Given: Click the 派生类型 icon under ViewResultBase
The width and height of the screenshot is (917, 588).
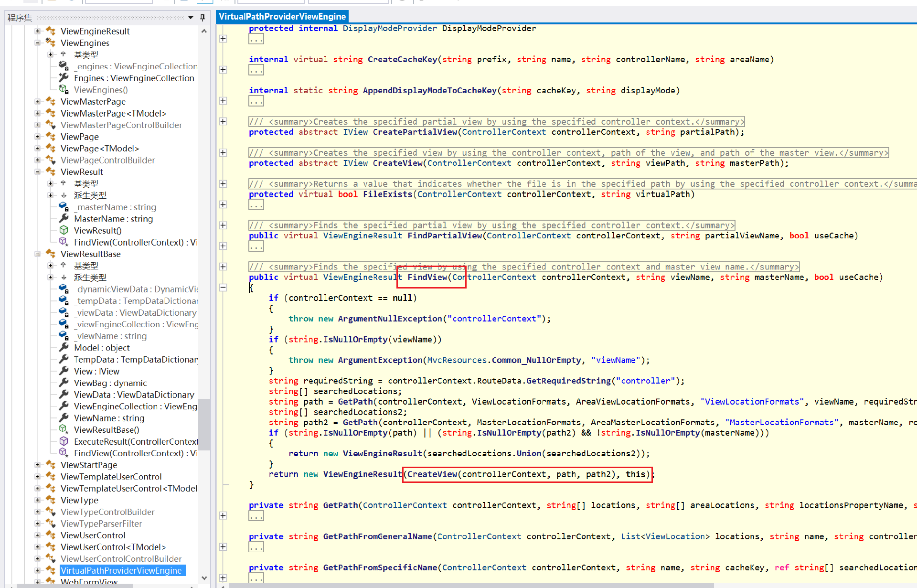Looking at the screenshot, I should pyautogui.click(x=64, y=278).
